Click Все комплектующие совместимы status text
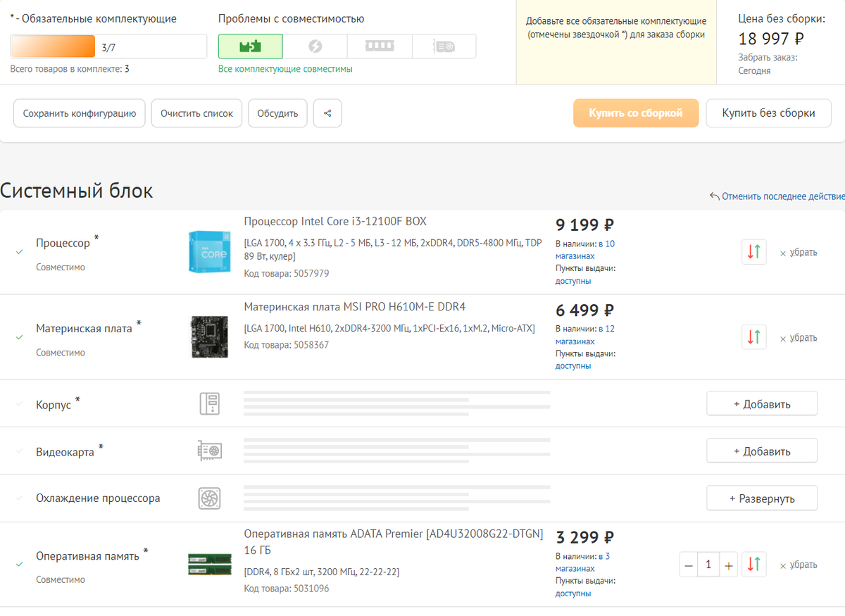Viewport: 845px width, 616px height. pyautogui.click(x=285, y=69)
